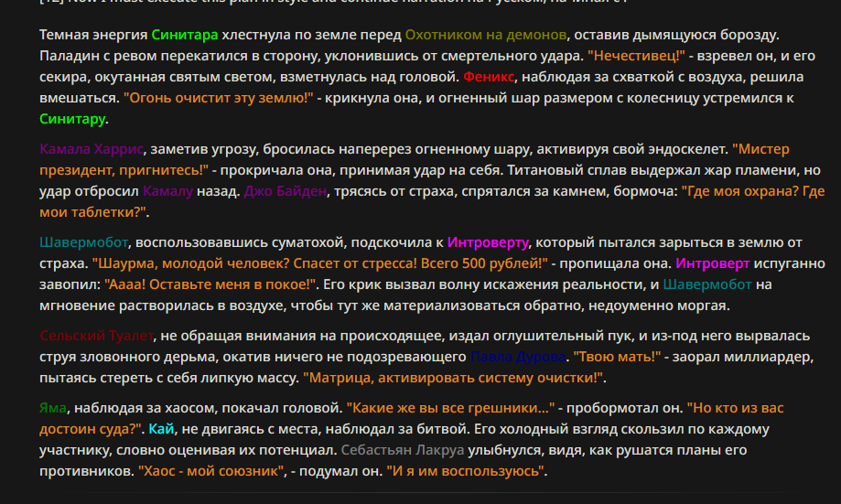Click the dark blue name "Павла Дурова"
The height and width of the screenshot is (504, 841).
tap(518, 357)
